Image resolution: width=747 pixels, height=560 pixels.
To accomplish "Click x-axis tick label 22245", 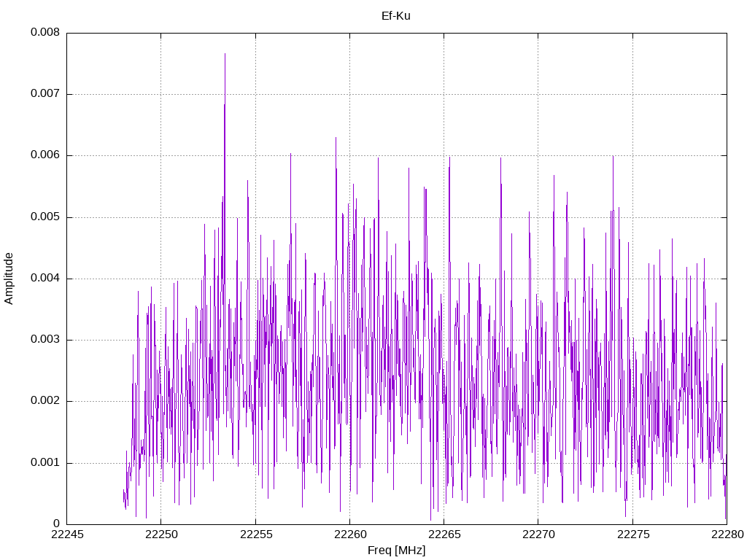I will tap(67, 534).
